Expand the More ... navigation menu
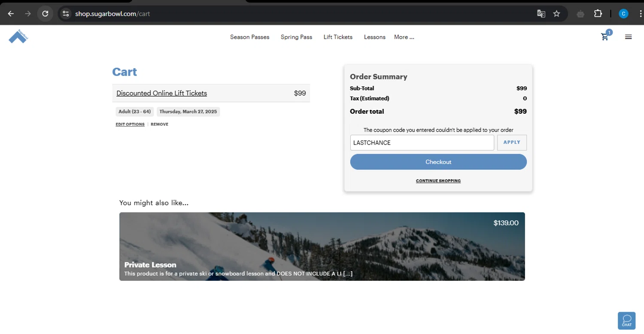Viewport: 644px width, 334px height. [x=404, y=37]
